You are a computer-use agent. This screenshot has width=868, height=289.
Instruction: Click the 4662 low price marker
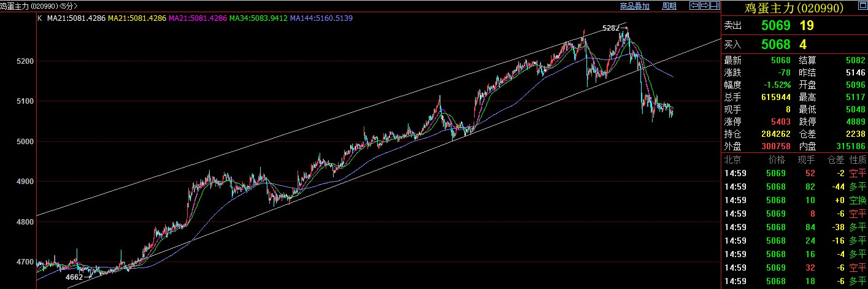pyautogui.click(x=74, y=277)
